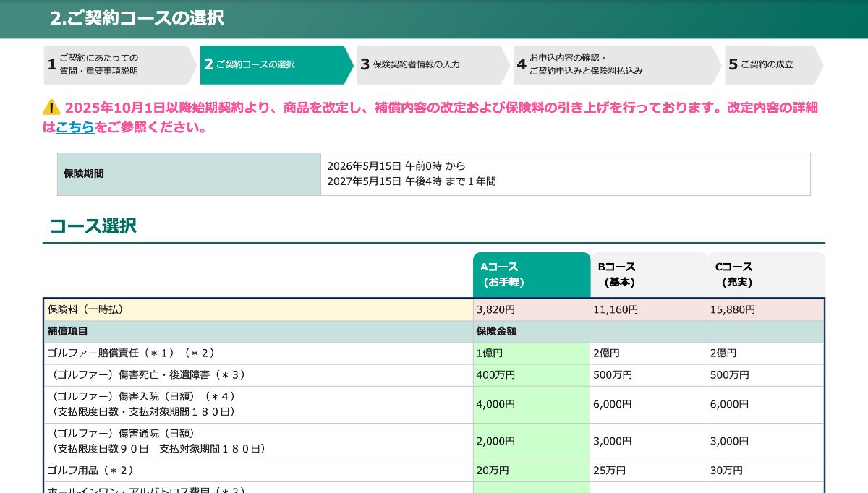868x493 pixels.
Task: Click the 3,820円 premium for A course
Action: pos(495,309)
